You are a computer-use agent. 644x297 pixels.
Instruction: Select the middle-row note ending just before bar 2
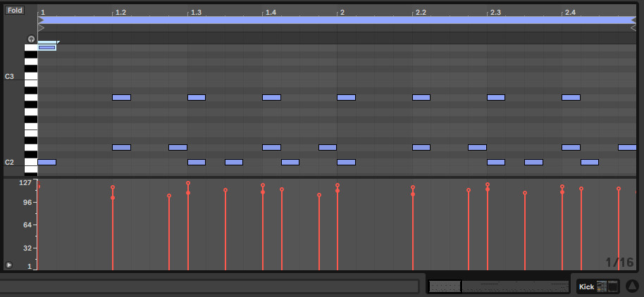click(x=328, y=147)
